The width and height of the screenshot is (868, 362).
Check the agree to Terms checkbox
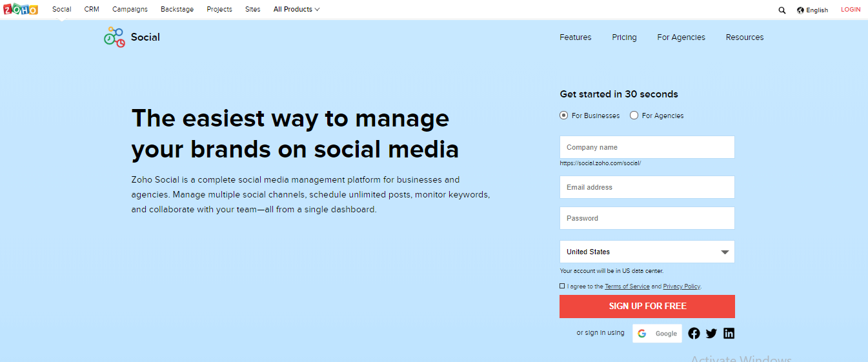pyautogui.click(x=562, y=286)
